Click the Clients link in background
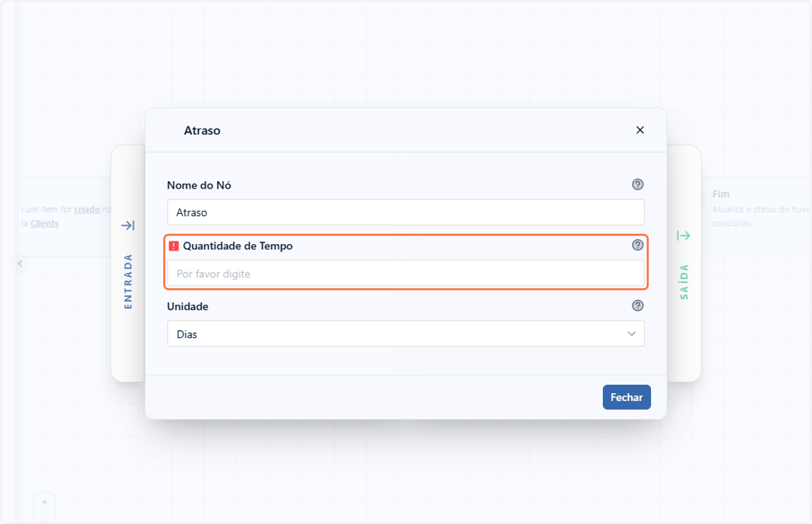 [44, 223]
